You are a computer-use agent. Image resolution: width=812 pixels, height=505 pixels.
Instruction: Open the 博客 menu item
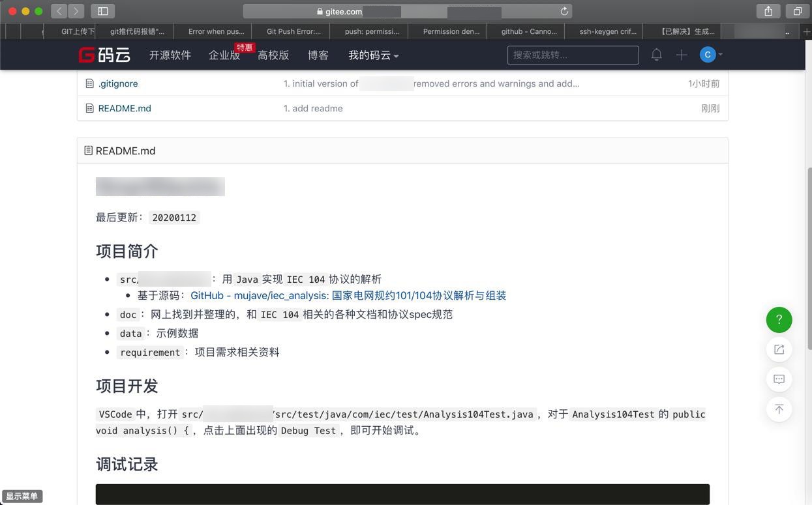coord(318,55)
